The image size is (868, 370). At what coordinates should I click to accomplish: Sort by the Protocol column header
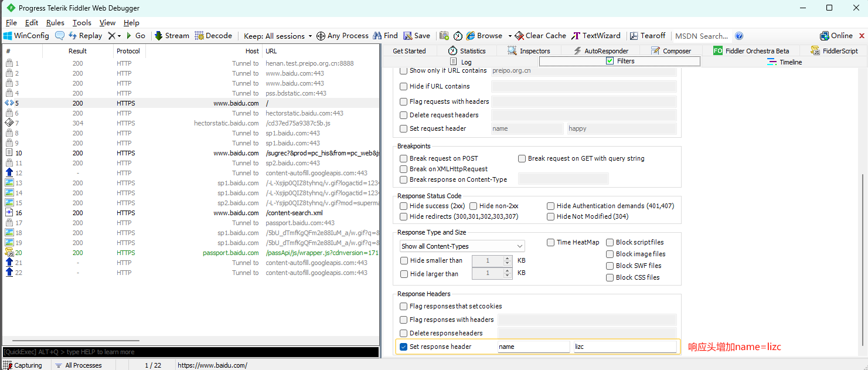128,51
